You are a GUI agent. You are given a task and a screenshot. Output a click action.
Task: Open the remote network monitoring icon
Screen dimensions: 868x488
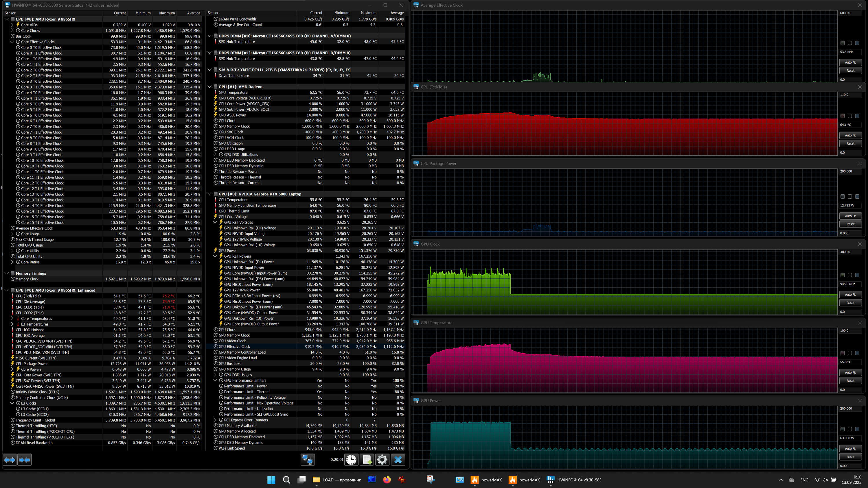[307, 460]
